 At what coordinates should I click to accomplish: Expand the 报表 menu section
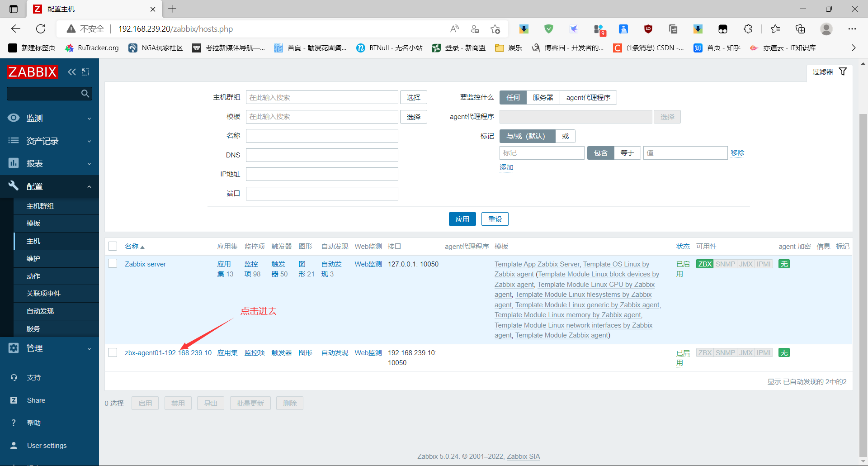pos(49,163)
